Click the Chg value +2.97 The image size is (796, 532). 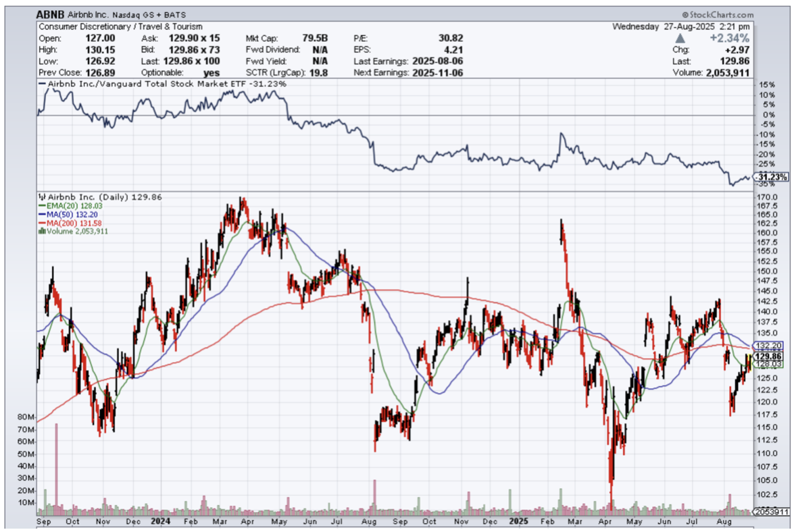pos(737,50)
